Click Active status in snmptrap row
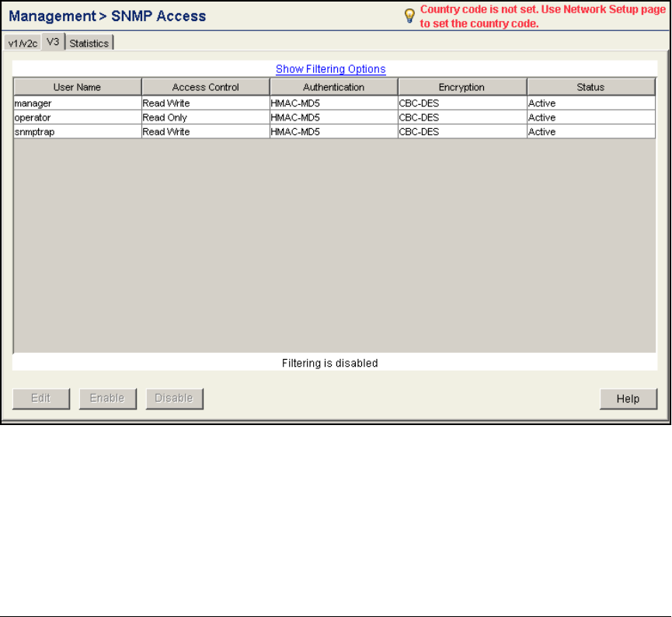The width and height of the screenshot is (672, 617). click(x=591, y=131)
